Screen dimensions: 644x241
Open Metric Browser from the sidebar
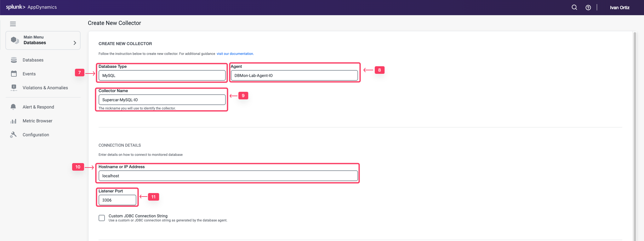pyautogui.click(x=37, y=121)
